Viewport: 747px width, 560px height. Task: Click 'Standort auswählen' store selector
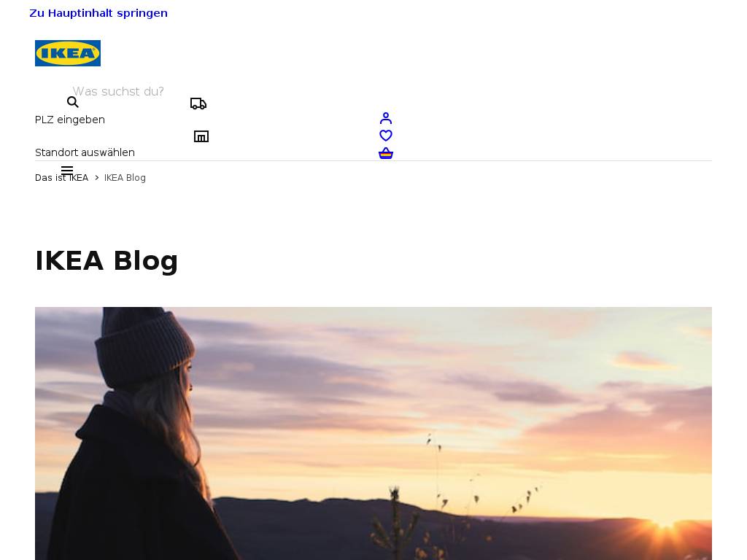pyautogui.click(x=85, y=152)
